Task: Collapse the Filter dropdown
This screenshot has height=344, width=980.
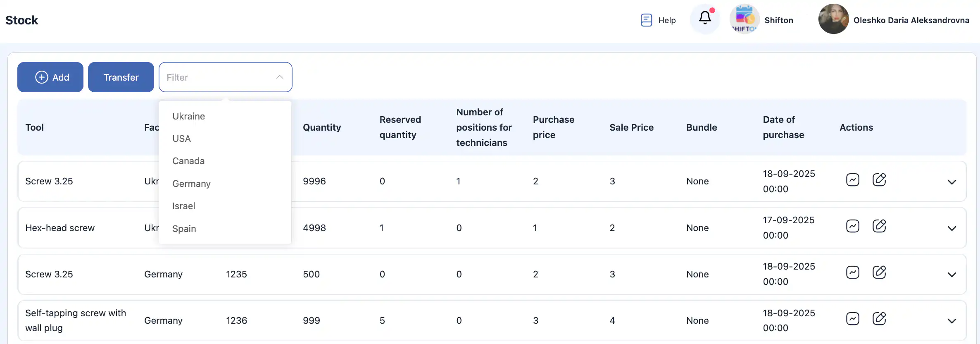Action: 280,77
